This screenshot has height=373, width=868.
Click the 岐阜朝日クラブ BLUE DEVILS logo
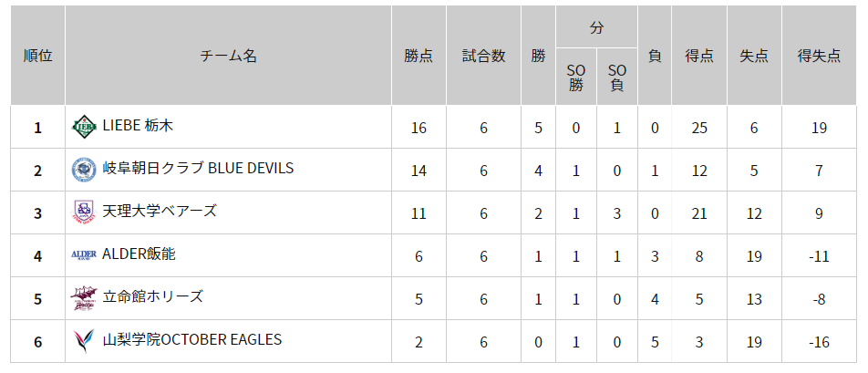pos(84,170)
